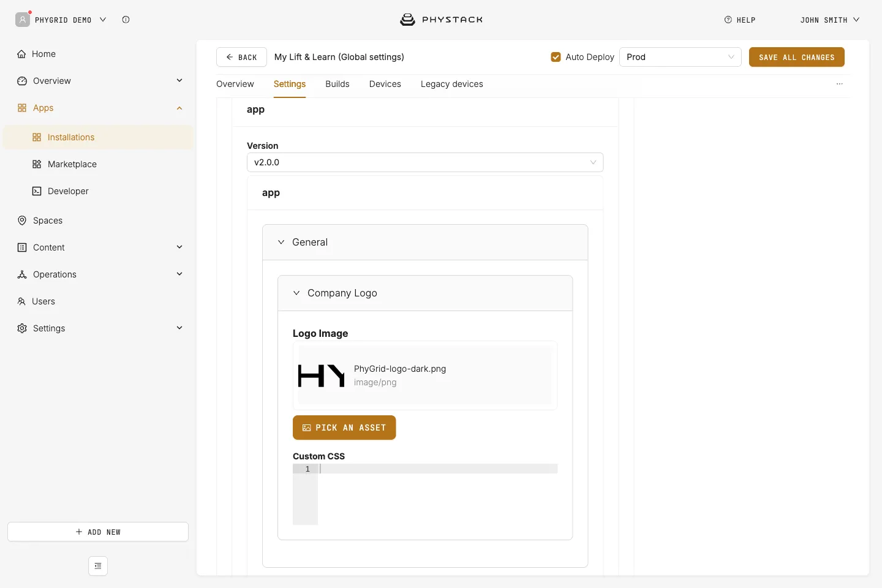
Task: Open the Prod environment dropdown
Action: (x=680, y=57)
